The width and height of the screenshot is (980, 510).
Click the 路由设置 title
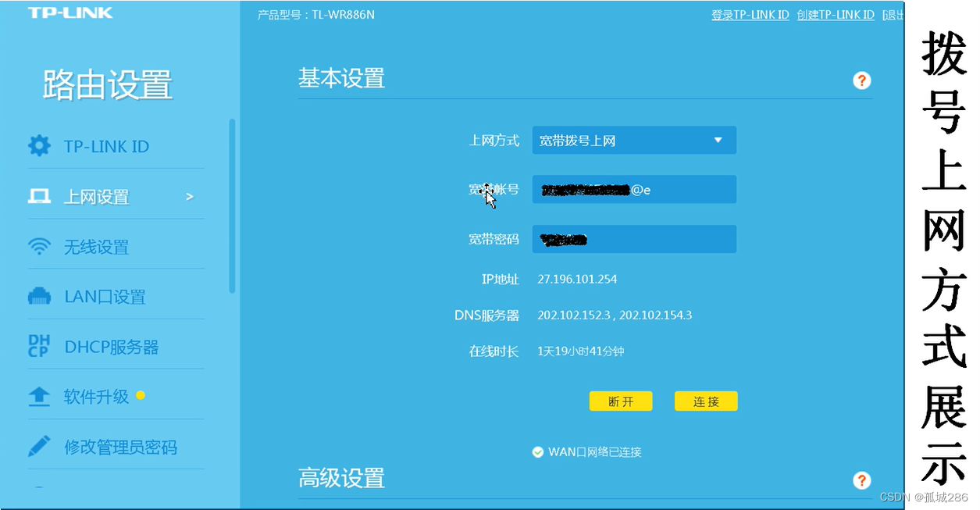(x=108, y=85)
